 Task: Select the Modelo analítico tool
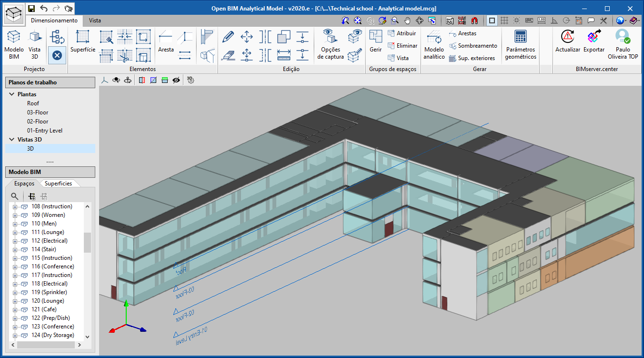click(x=435, y=45)
